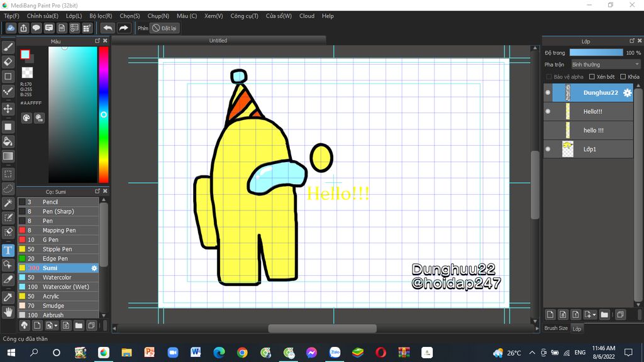Screen dimensions: 644x362
Task: Select the Bucket fill tool
Action: [x=8, y=141]
